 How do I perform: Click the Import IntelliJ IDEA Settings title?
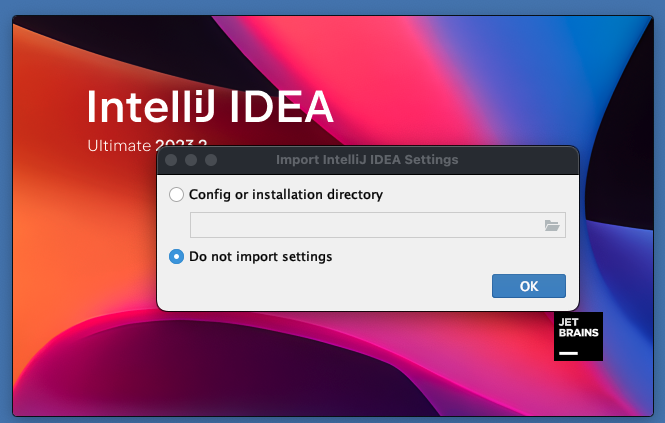coord(367,160)
